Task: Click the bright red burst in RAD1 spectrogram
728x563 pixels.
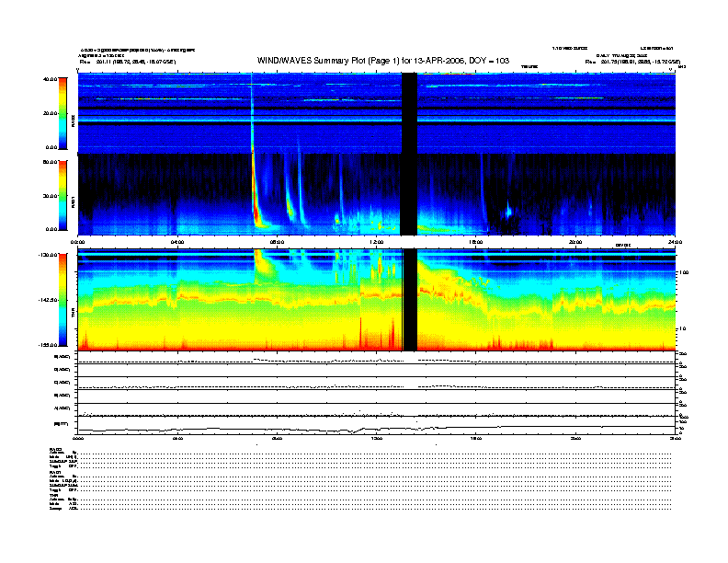Action: pos(255,195)
